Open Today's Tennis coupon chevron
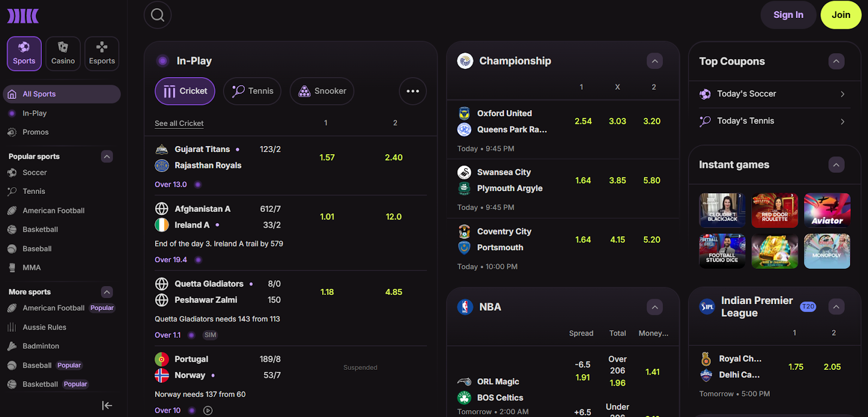 (843, 122)
